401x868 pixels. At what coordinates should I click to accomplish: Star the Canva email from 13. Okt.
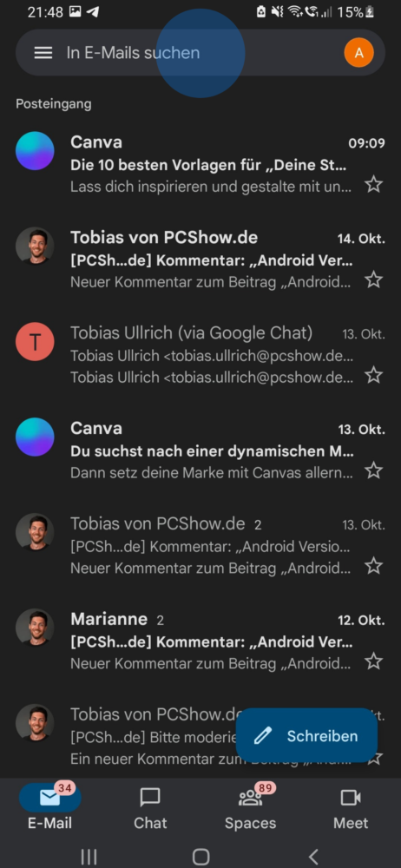click(x=374, y=470)
